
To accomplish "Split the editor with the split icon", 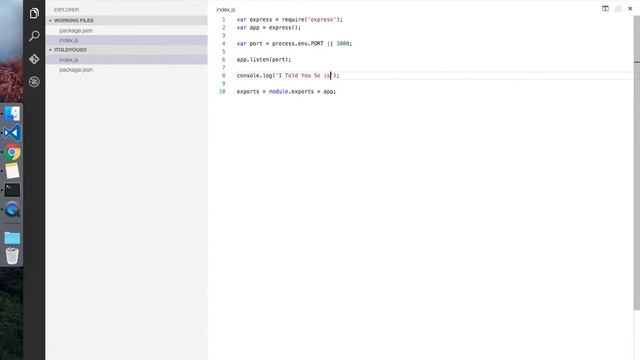I will click(x=605, y=9).
